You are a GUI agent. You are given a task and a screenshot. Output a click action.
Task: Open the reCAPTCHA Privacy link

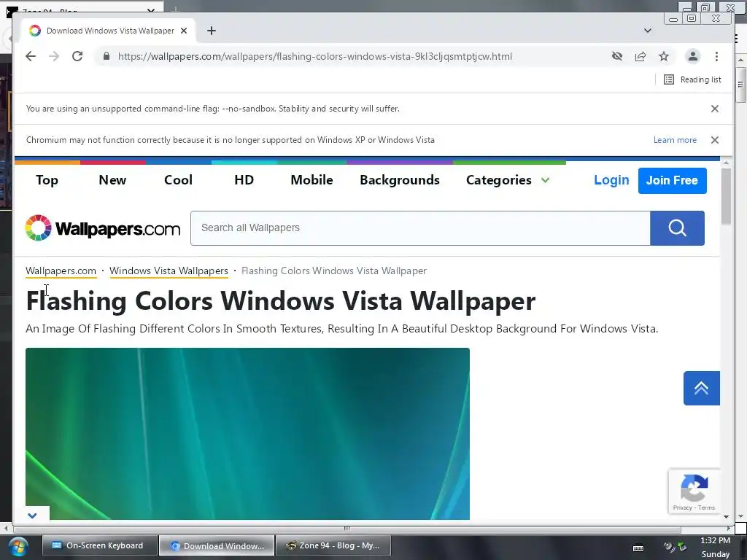682,507
